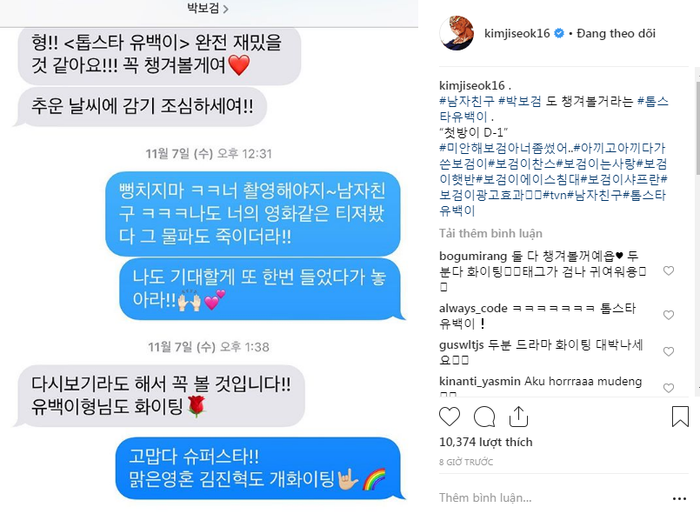Open the #남자친구 hashtag in the caption
700x514 pixels.
467,101
